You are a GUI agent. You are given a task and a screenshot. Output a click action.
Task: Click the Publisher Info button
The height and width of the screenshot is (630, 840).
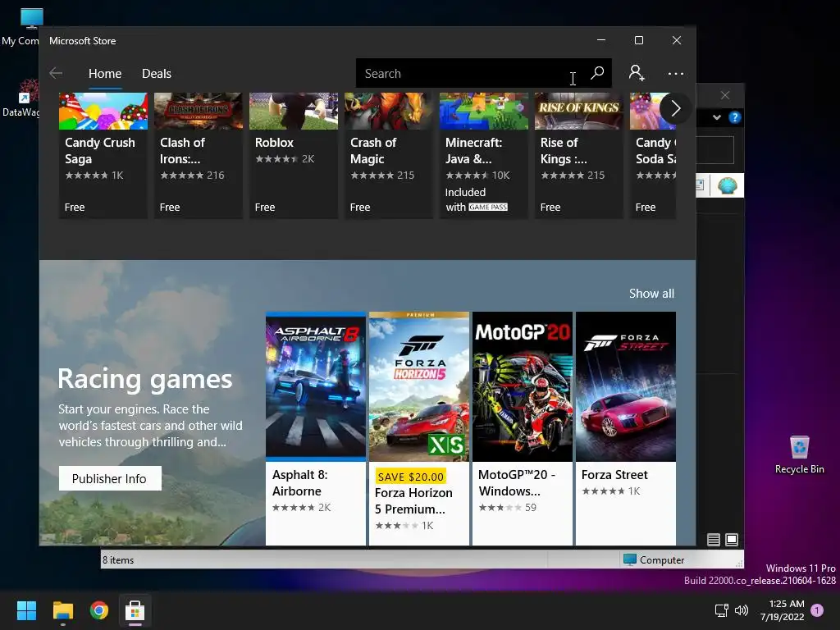(110, 478)
